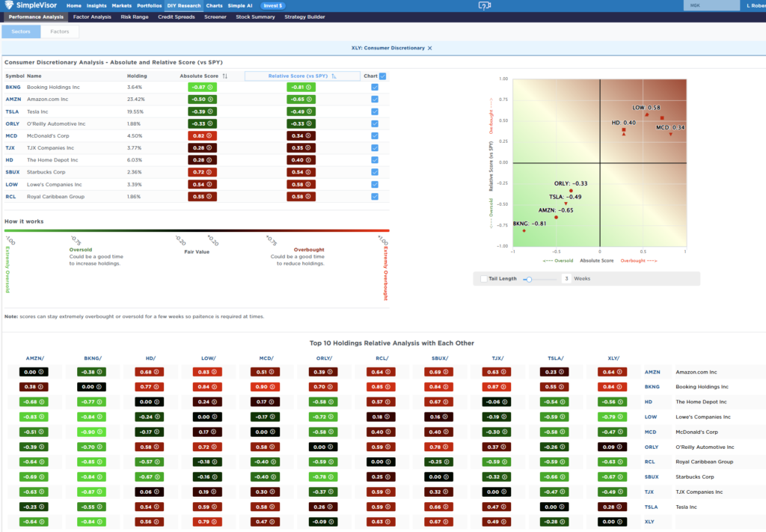This screenshot has height=532, width=766.
Task: Open the Portfolios navigation menu
Action: (149, 5)
